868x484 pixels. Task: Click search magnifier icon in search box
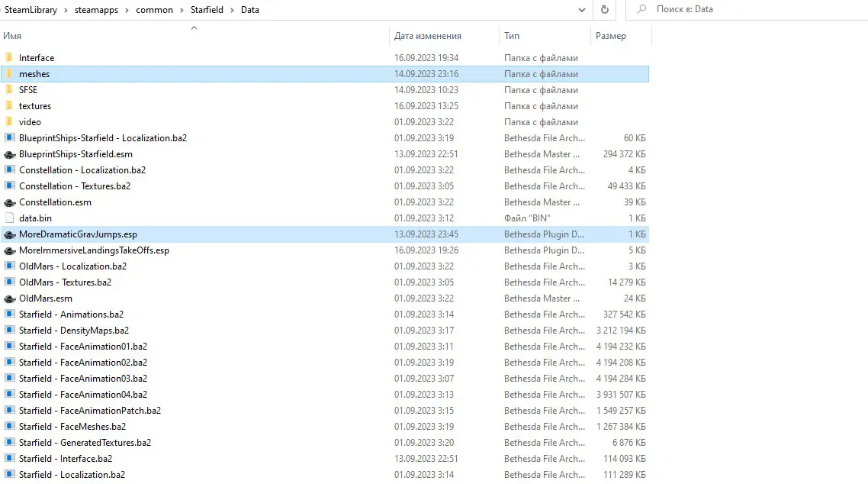tap(641, 9)
